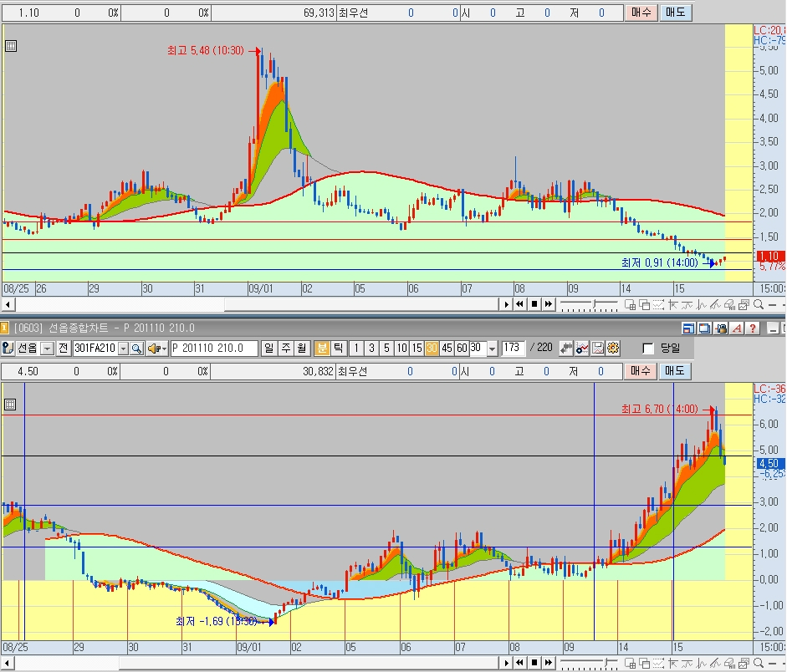The image size is (787, 672).
Task: Select the 60 minute interval button
Action: (462, 348)
